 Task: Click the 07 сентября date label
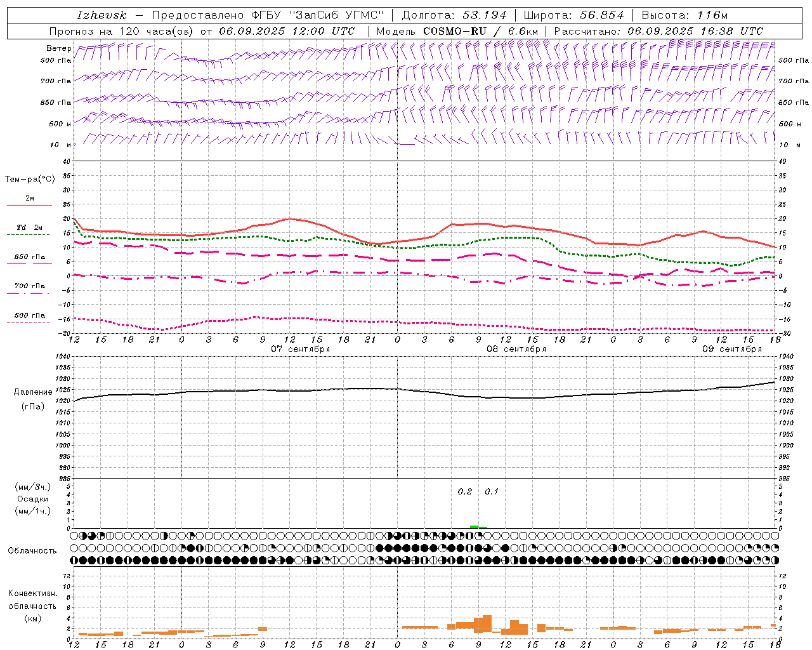(x=300, y=349)
